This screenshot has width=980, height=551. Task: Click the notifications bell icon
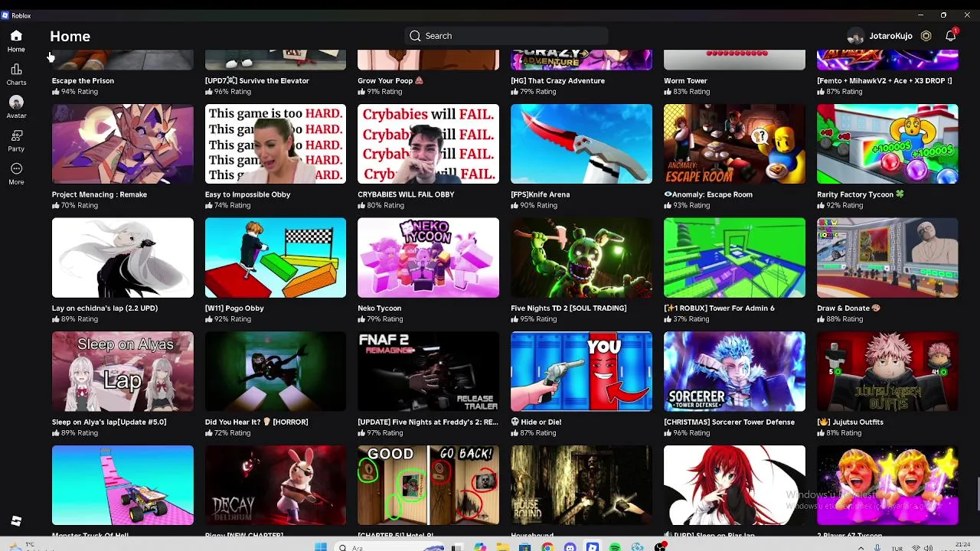click(x=950, y=36)
